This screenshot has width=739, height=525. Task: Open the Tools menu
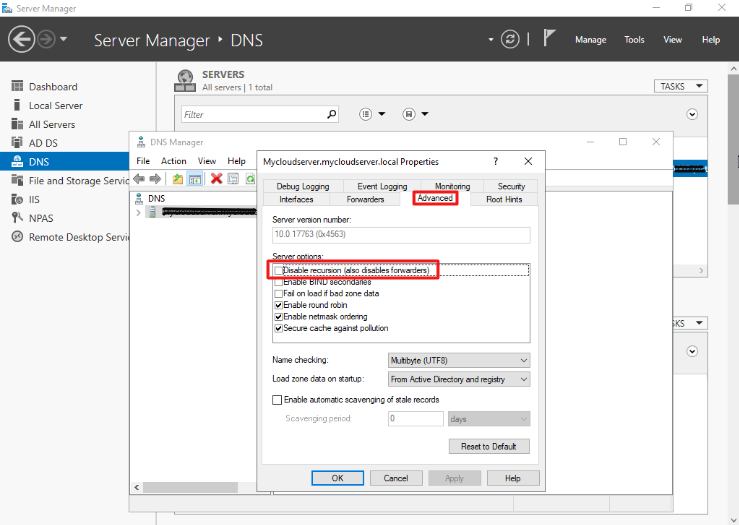click(x=634, y=40)
